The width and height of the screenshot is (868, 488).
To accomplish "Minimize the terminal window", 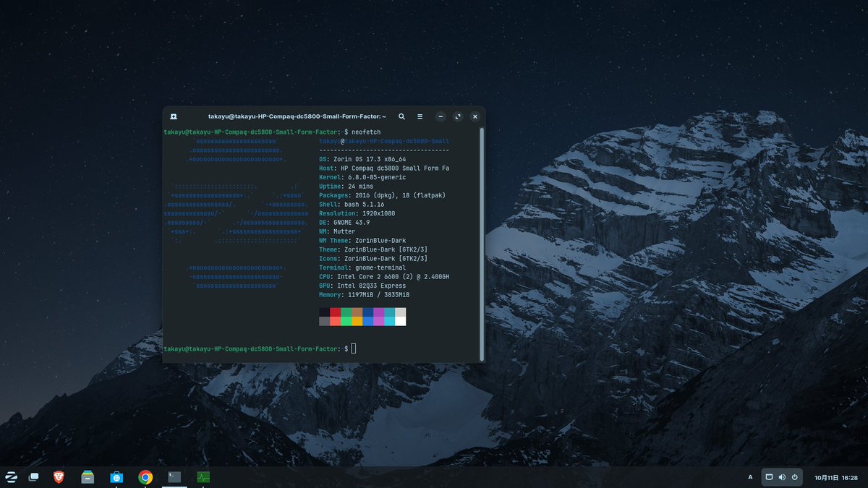I will tap(441, 116).
